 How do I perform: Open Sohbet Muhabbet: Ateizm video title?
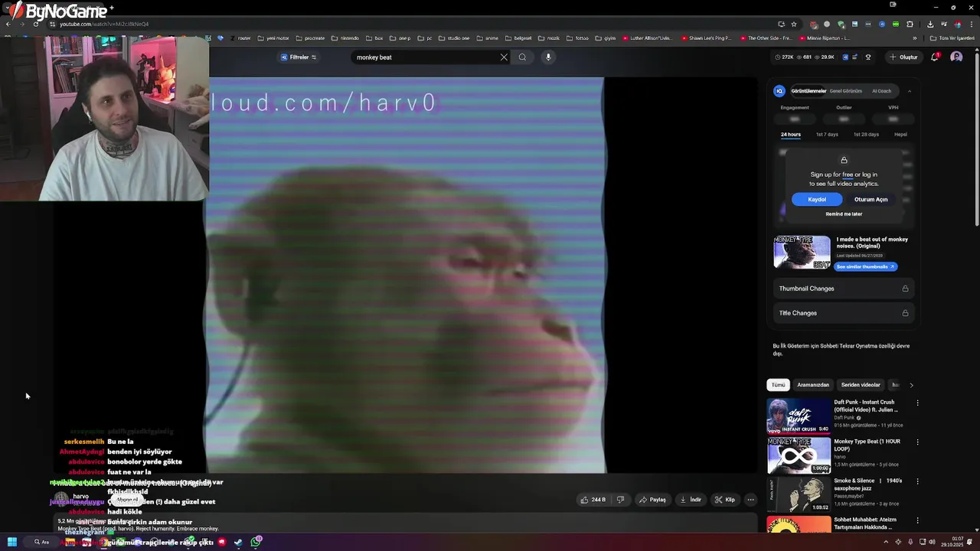pyautogui.click(x=865, y=523)
